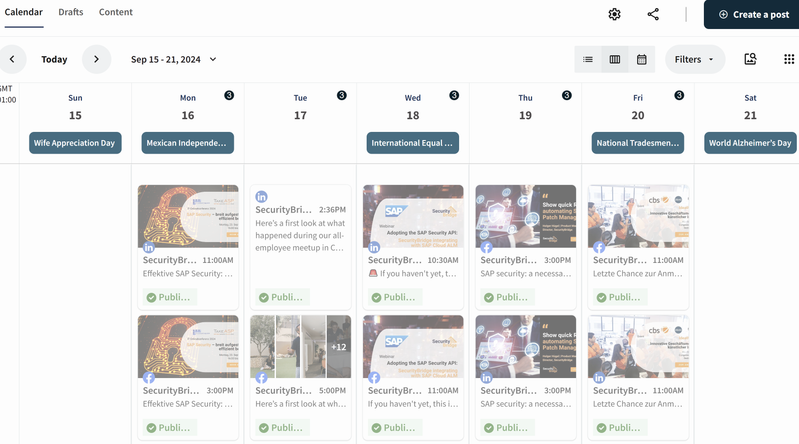This screenshot has width=799, height=444.
Task: Click Create a post button
Action: coord(753,14)
